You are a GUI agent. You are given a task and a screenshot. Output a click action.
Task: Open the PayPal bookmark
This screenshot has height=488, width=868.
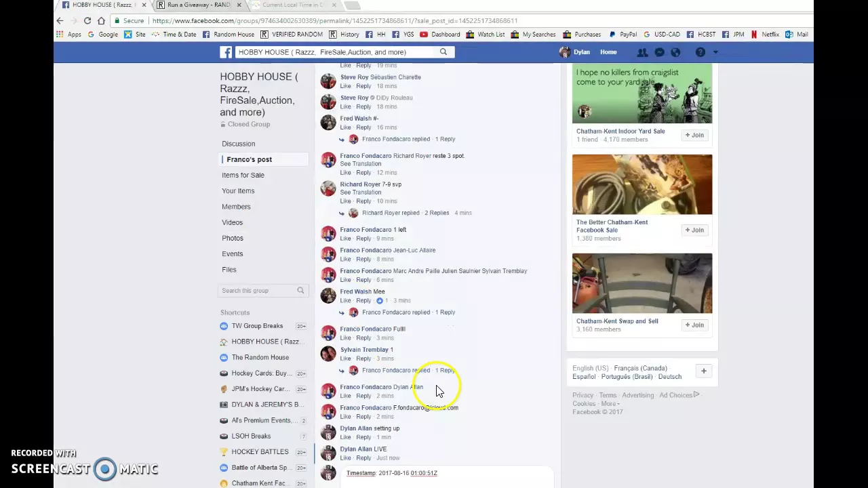[623, 35]
